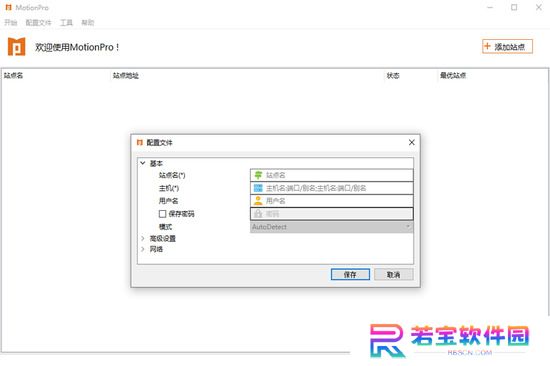Viewport: 550px width, 366px height.
Task: Open the 工具 menu
Action: [x=66, y=23]
